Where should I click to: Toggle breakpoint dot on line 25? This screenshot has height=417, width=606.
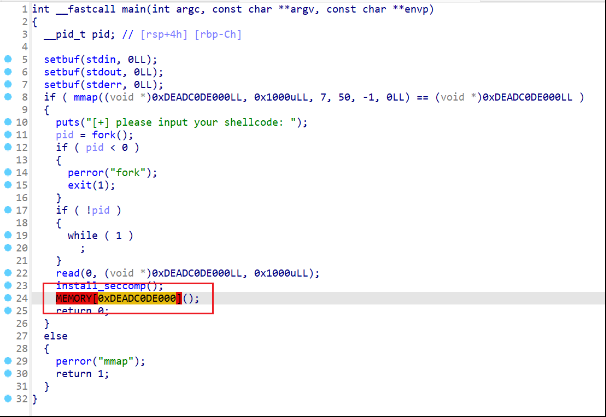click(x=8, y=310)
